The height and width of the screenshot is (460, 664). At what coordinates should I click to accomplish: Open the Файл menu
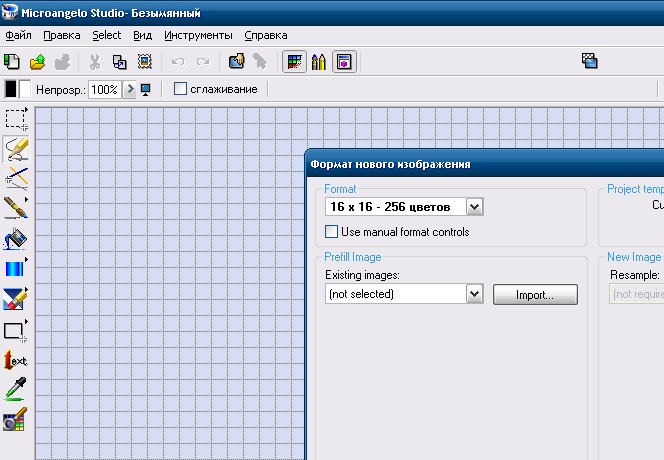tap(18, 36)
